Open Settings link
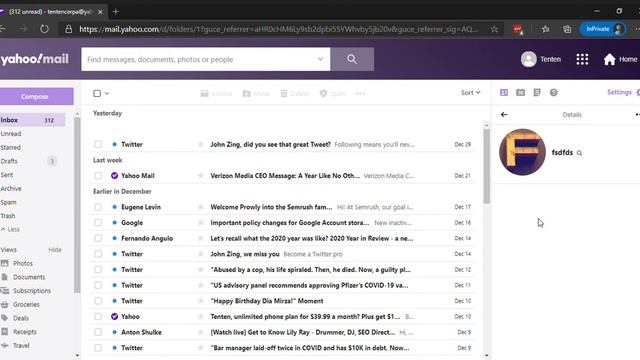The image size is (640, 360). tap(619, 92)
